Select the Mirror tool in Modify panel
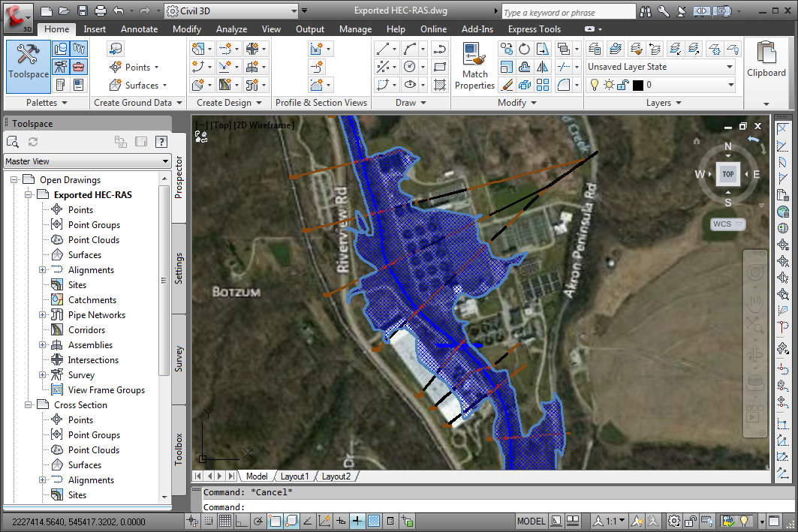 pyautogui.click(x=543, y=67)
